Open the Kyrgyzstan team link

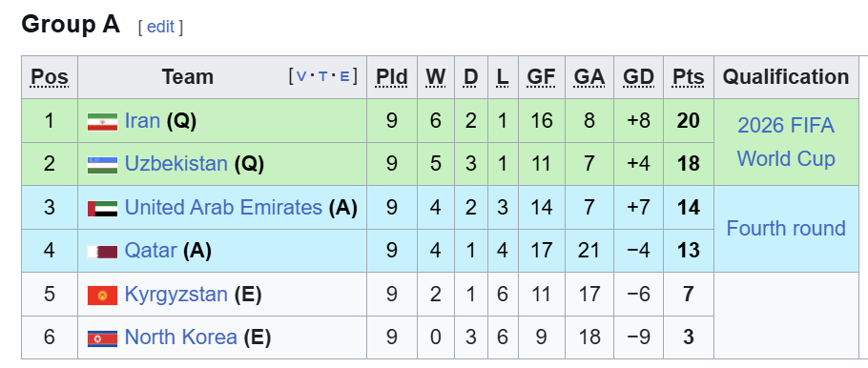click(176, 295)
